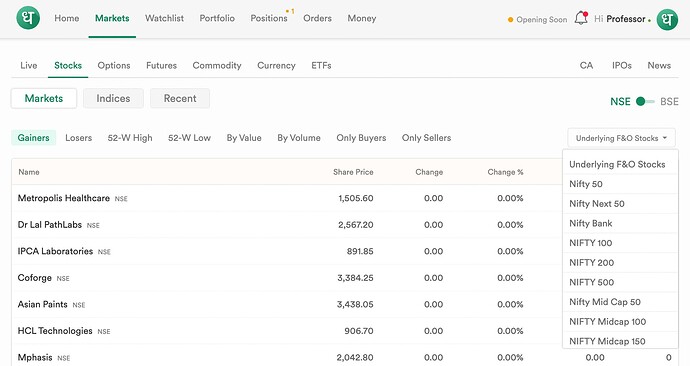Sort by the Change column header
690x366 pixels.
429,172
